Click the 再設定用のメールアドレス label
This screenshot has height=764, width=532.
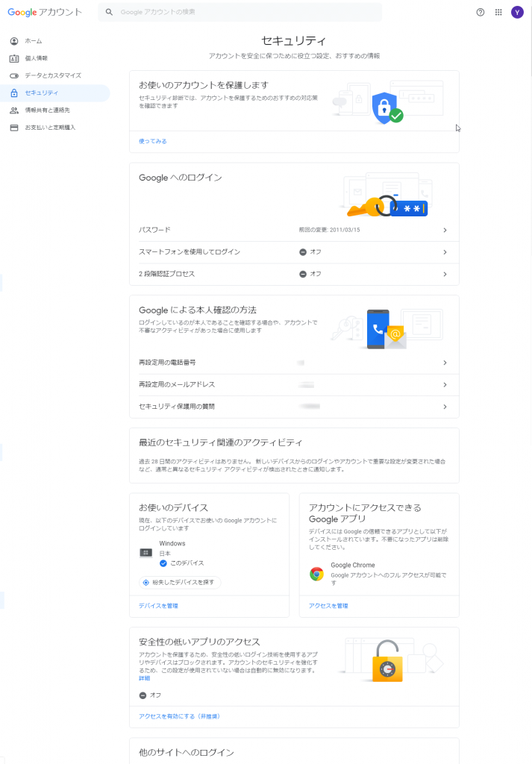177,385
